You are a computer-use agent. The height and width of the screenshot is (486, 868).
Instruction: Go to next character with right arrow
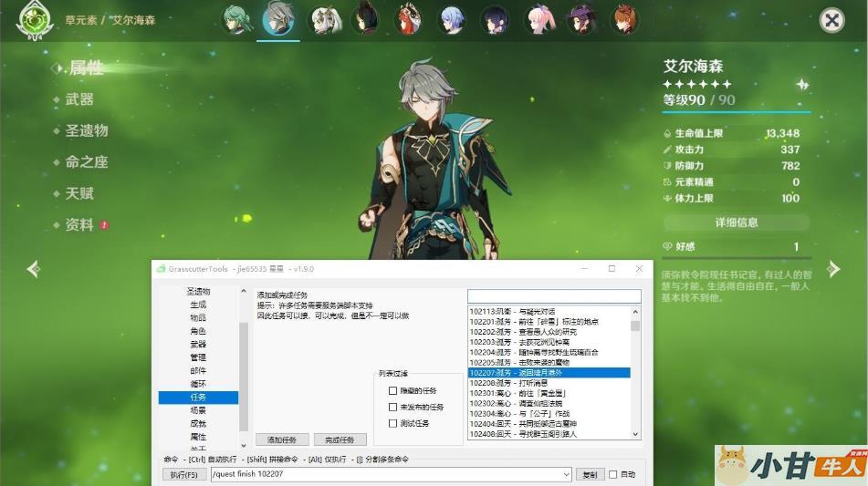pos(832,269)
